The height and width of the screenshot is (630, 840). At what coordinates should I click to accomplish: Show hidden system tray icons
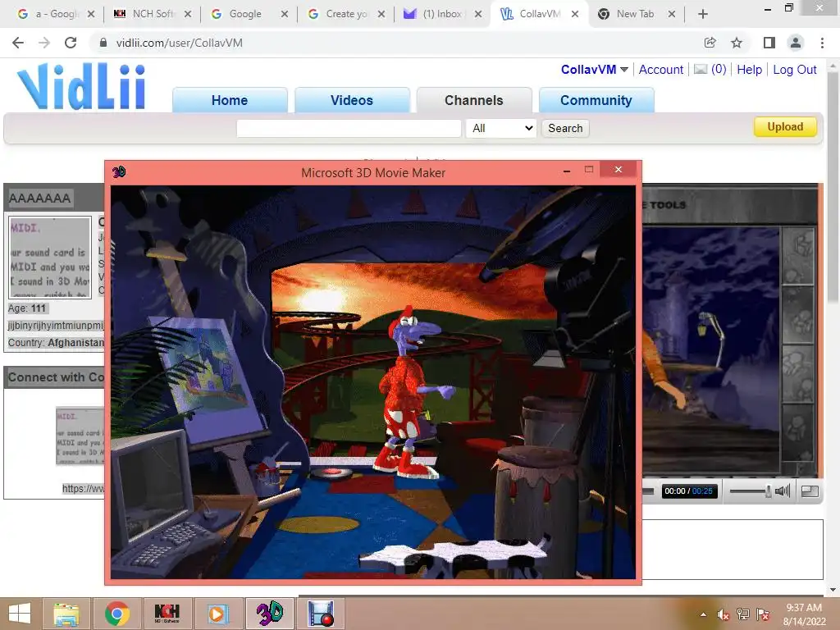point(703,614)
